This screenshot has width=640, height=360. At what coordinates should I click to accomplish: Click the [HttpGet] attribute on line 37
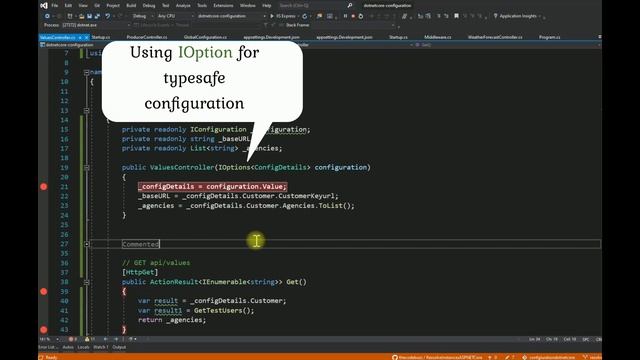(140, 272)
